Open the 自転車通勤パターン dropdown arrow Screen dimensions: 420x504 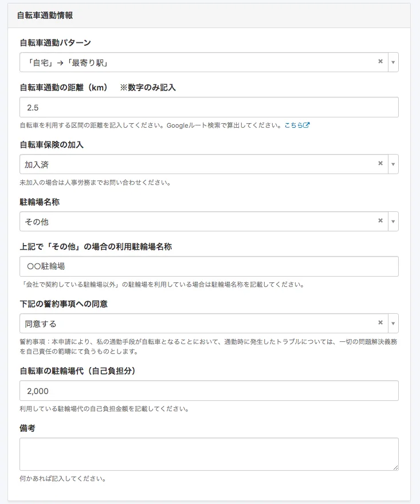pos(393,62)
